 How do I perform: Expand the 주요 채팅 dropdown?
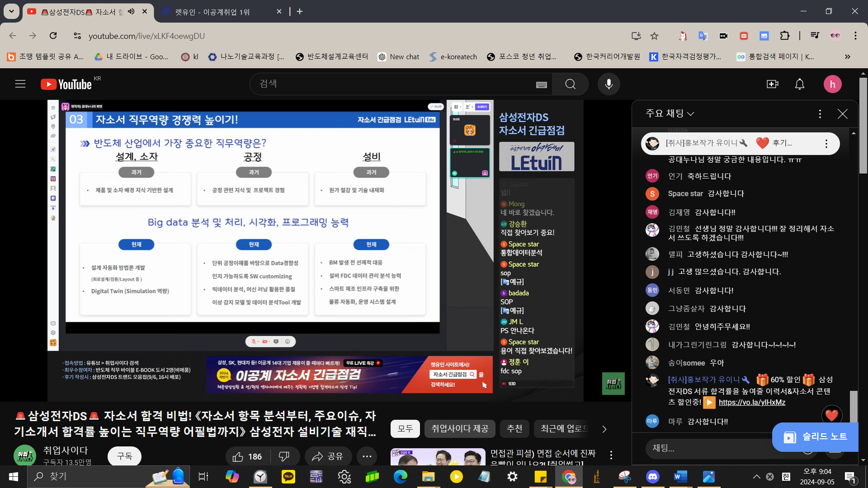tap(670, 113)
